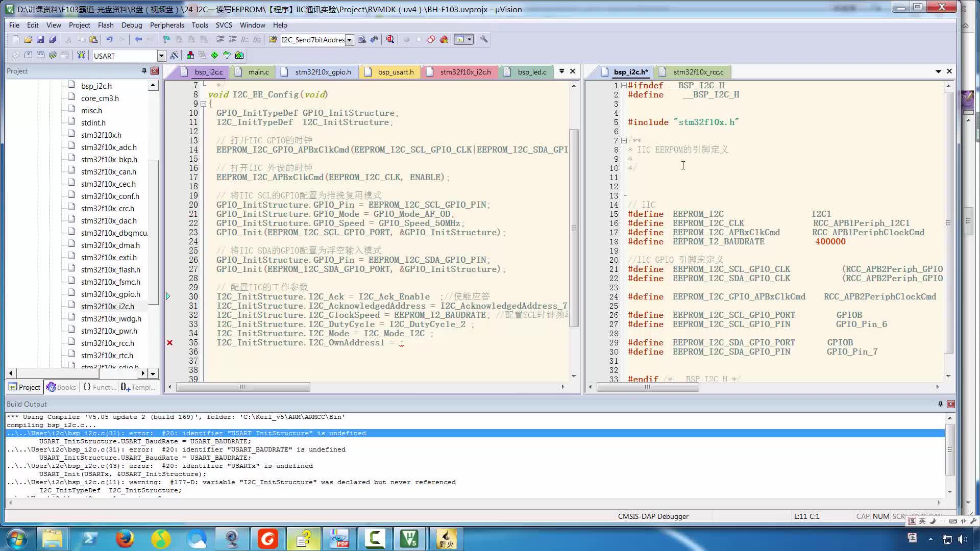
Task: Open the Project menu
Action: click(x=79, y=25)
